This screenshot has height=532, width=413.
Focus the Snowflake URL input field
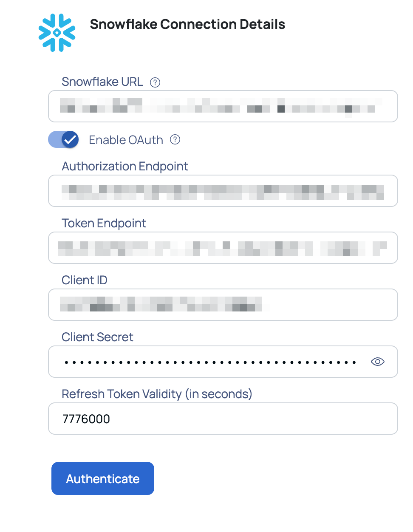(223, 106)
